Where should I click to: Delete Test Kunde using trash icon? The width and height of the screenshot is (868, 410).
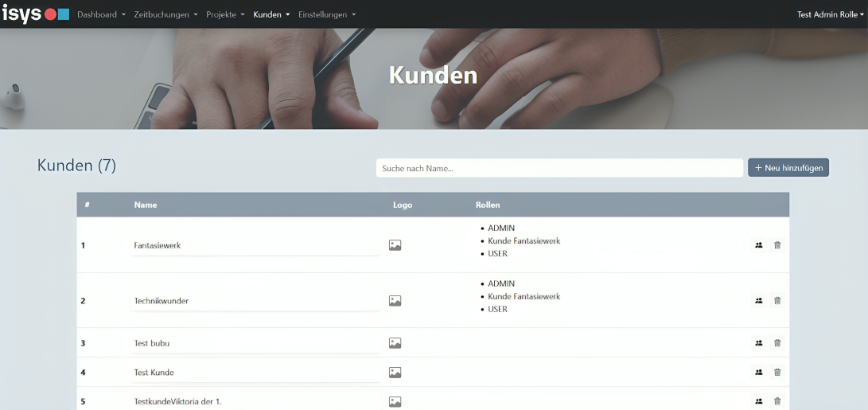(x=777, y=373)
